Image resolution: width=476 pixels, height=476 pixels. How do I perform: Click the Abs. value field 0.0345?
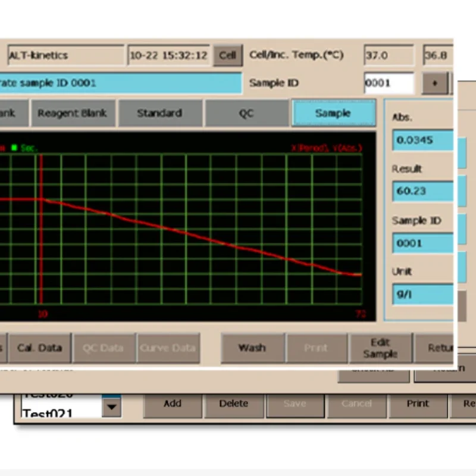click(422, 140)
